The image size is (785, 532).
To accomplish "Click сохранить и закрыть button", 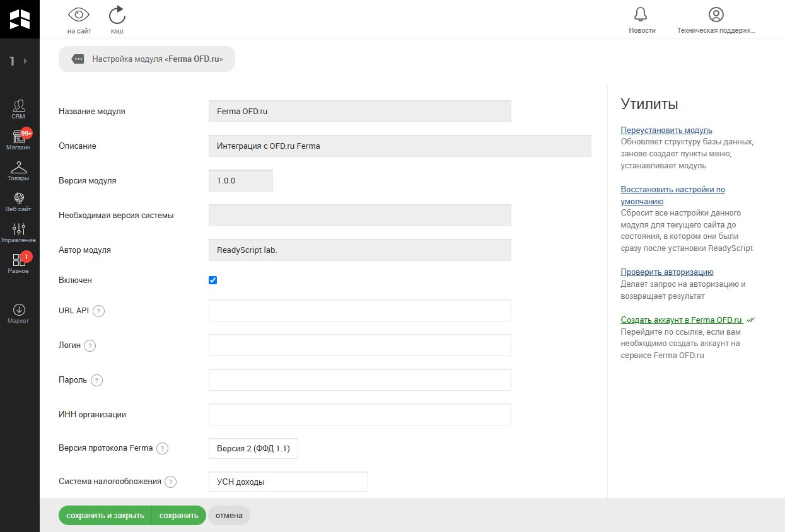I will [105, 516].
